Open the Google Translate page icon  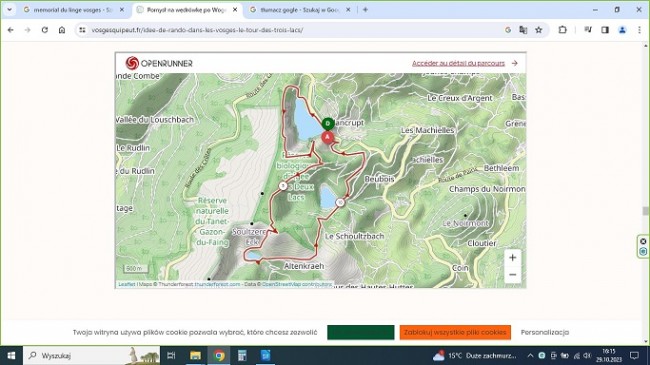[523, 30]
